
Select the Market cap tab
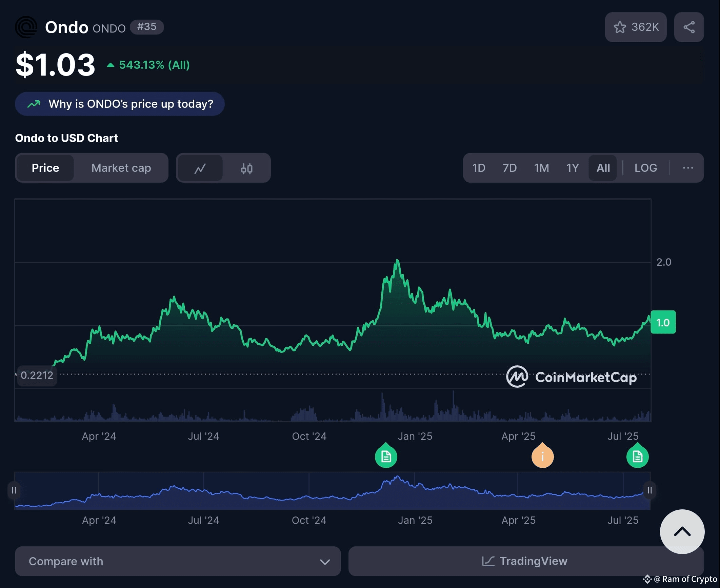[x=121, y=168]
